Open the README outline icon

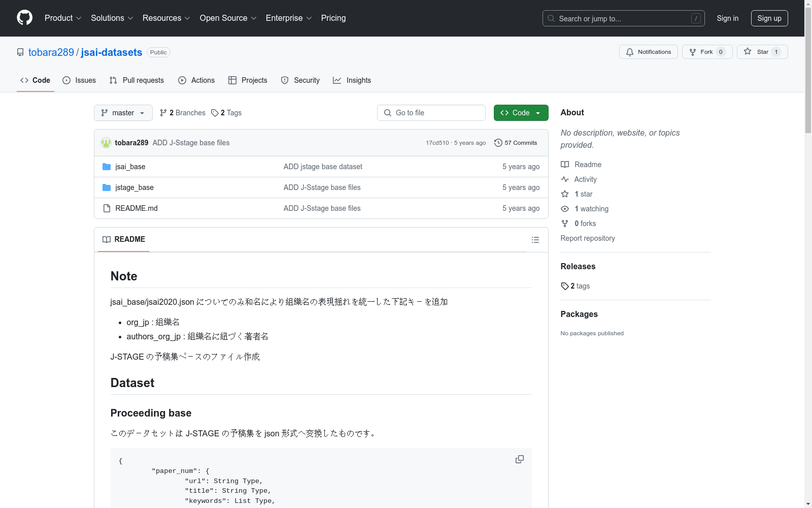click(x=535, y=240)
